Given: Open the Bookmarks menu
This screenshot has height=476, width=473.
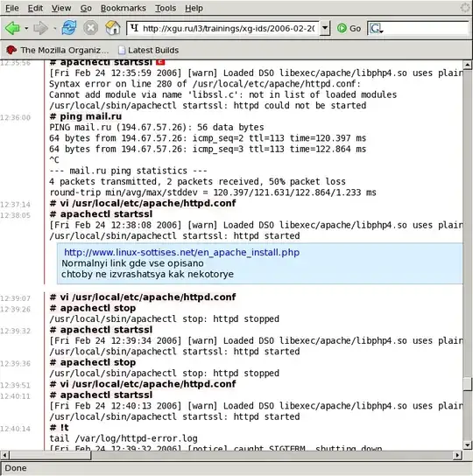Looking at the screenshot, I should click(x=124, y=8).
